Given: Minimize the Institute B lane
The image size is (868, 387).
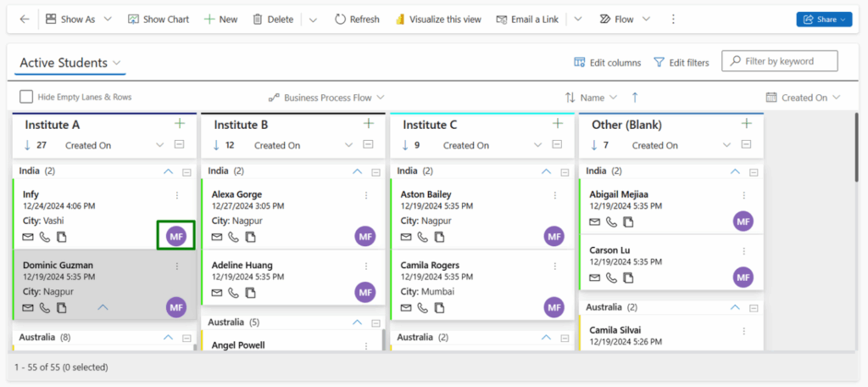Looking at the screenshot, I should (x=368, y=145).
